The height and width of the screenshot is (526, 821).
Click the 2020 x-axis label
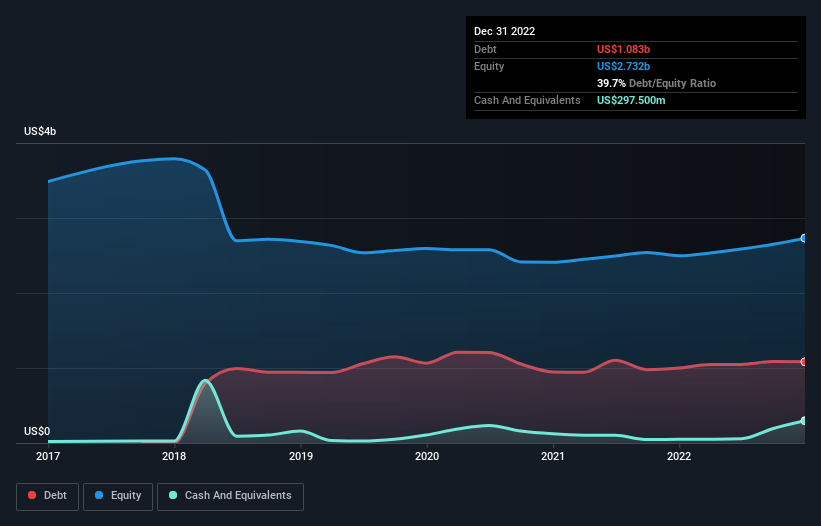coord(427,456)
